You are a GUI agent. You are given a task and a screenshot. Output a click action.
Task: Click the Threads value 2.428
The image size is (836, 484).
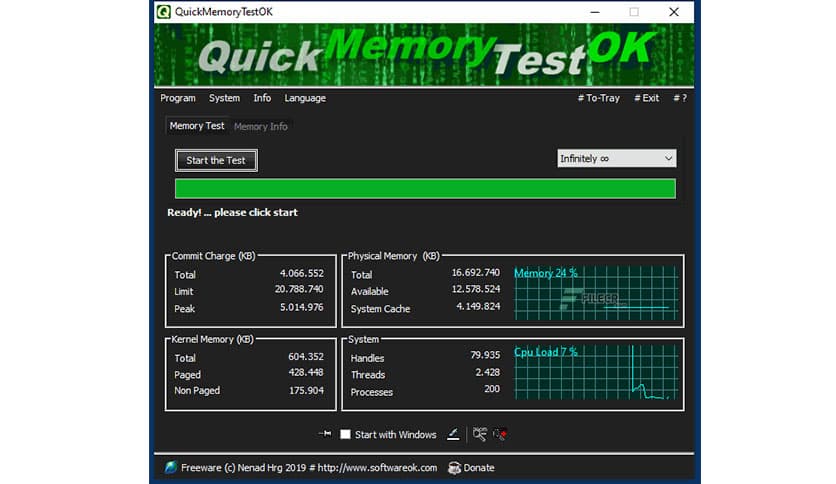(x=488, y=373)
